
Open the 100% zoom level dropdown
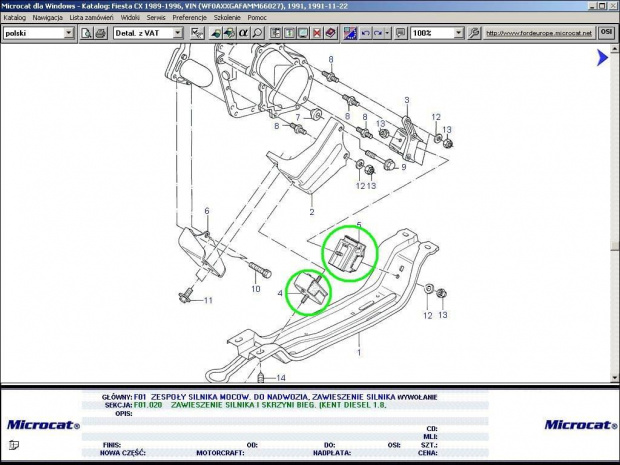click(x=459, y=33)
